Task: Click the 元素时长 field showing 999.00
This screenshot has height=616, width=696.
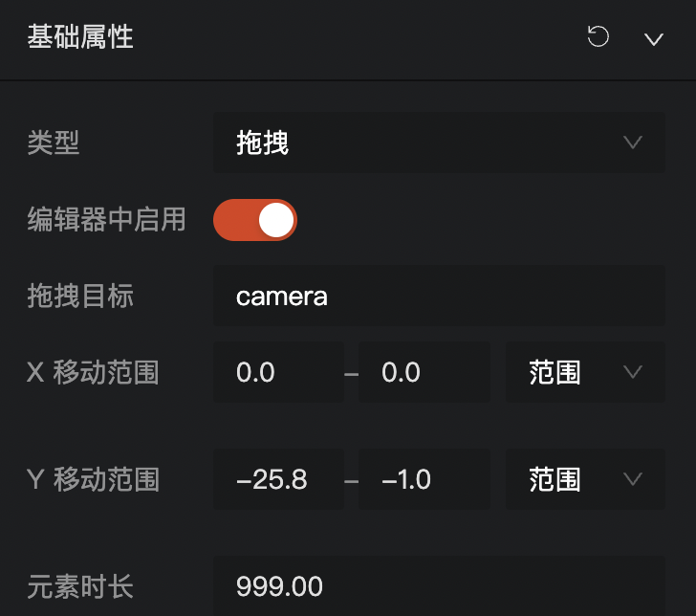Action: click(439, 585)
